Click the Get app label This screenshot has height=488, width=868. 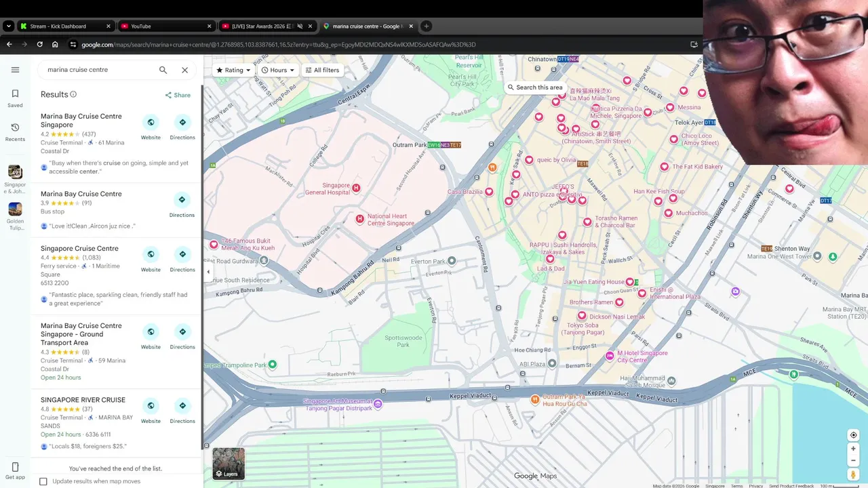click(x=15, y=477)
